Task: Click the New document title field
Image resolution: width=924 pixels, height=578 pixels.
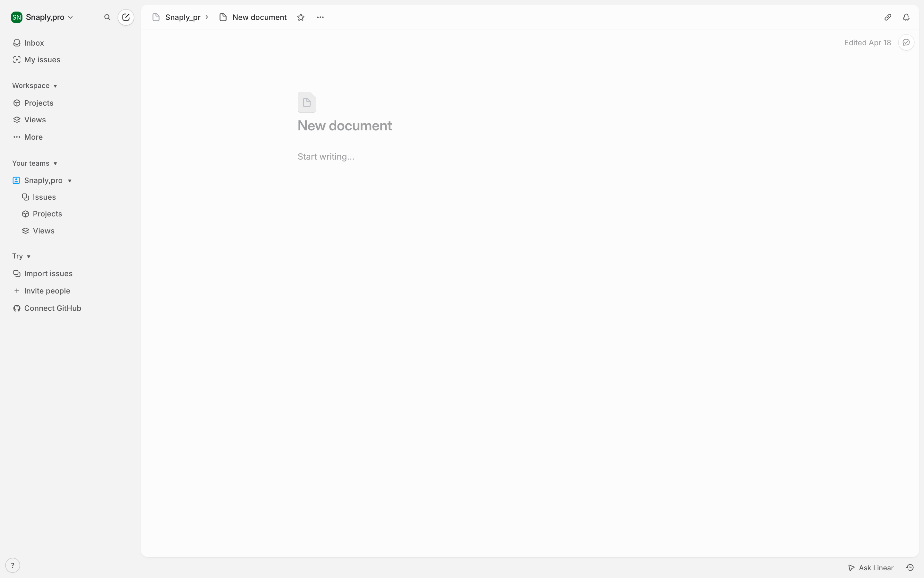Action: tap(345, 125)
